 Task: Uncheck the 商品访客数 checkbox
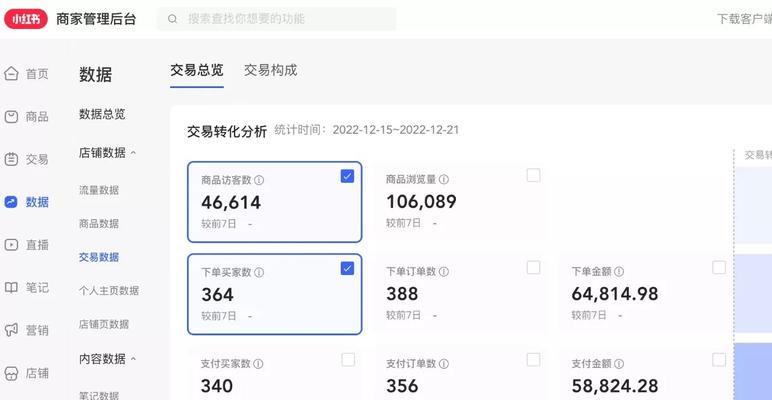point(348,176)
